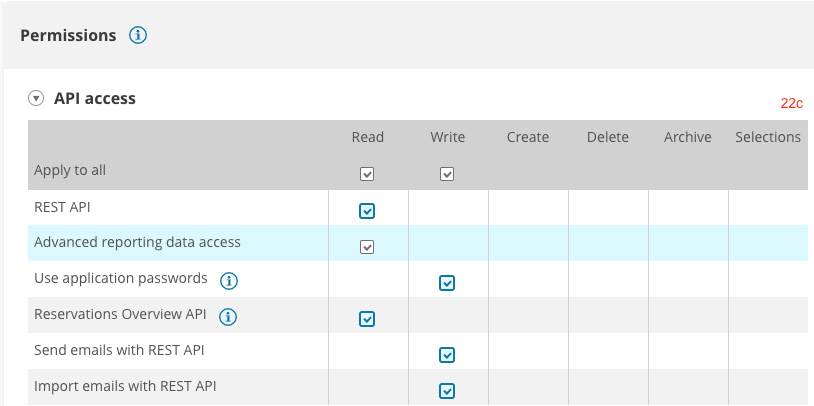The width and height of the screenshot is (814, 406).
Task: Click the Selections column header
Action: 767,137
